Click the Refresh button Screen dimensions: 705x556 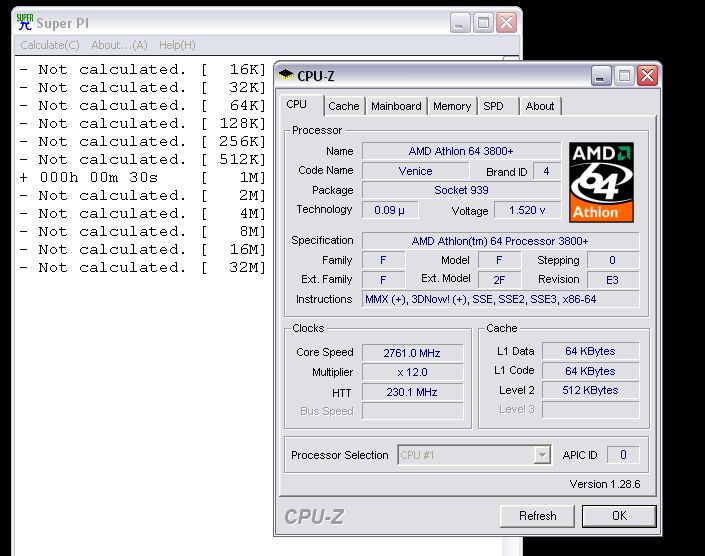[x=537, y=516]
